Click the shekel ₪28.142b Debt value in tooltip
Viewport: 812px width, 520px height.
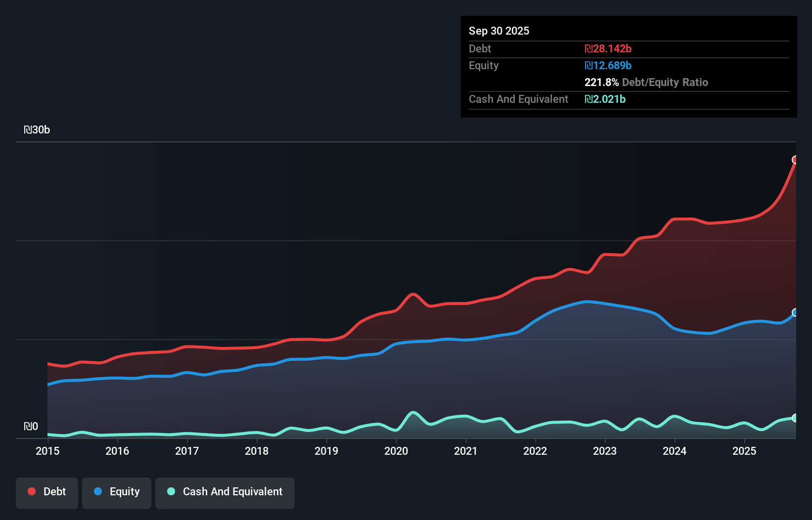click(x=608, y=48)
